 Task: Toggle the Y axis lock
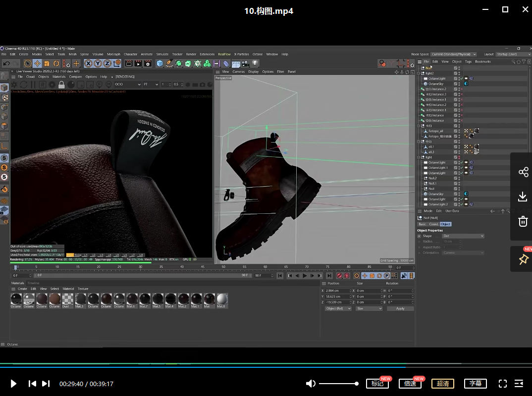point(98,63)
